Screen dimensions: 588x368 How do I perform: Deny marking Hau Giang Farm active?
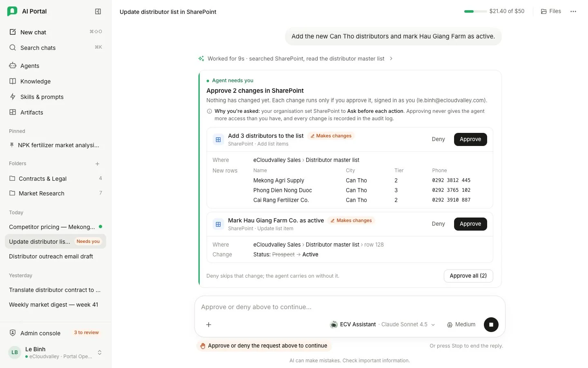[438, 224]
